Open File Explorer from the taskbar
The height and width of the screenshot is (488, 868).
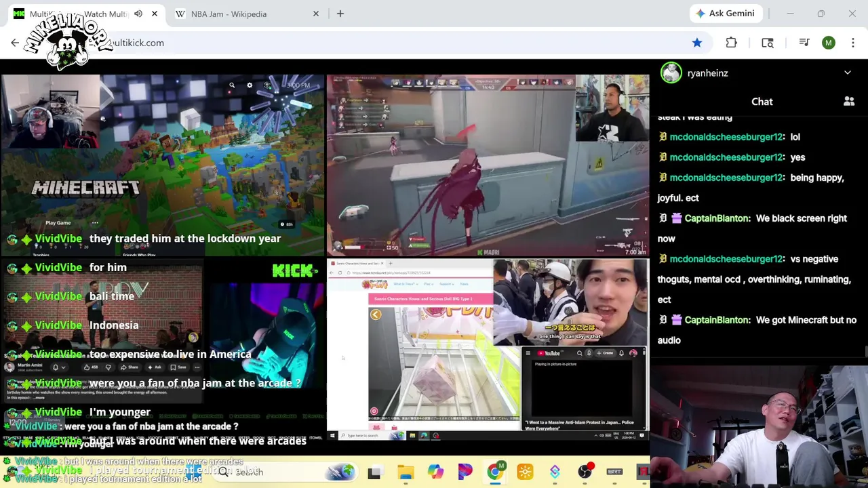406,472
